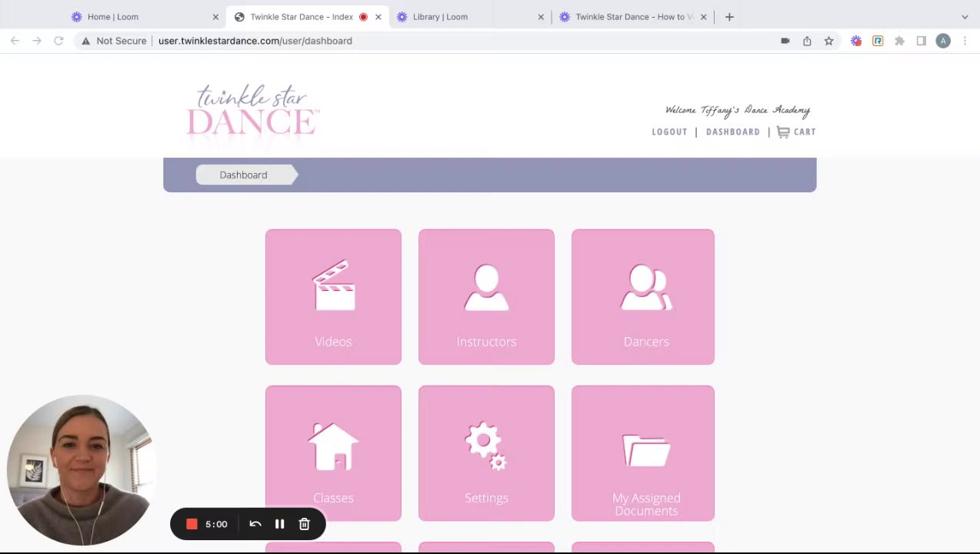Open the Instructors tile
The height and width of the screenshot is (554, 980).
click(486, 296)
